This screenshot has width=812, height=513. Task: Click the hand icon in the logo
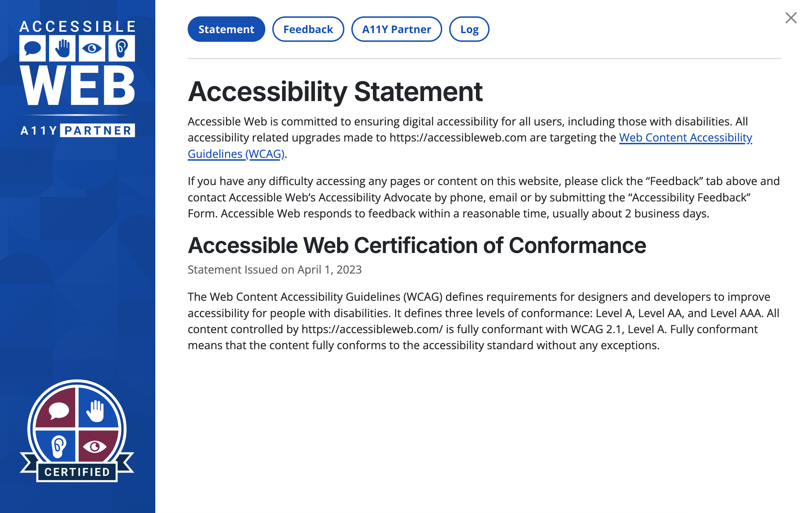tap(62, 48)
